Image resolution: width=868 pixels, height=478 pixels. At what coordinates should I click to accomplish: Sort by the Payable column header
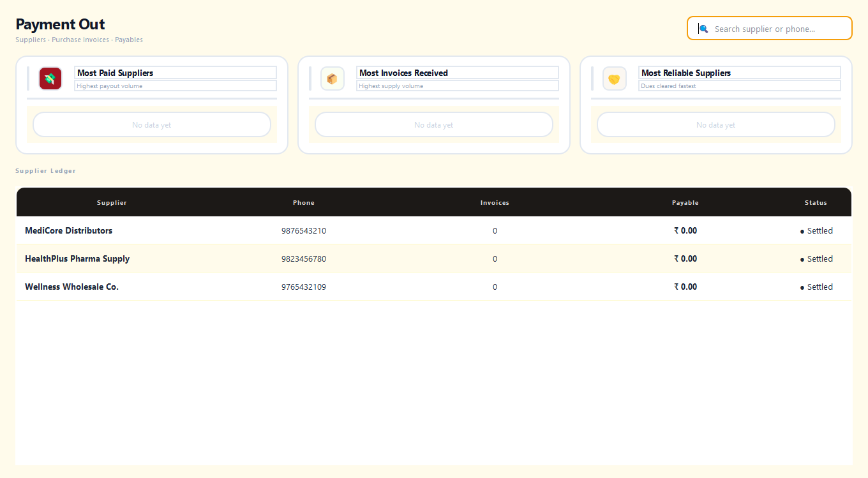click(x=685, y=202)
